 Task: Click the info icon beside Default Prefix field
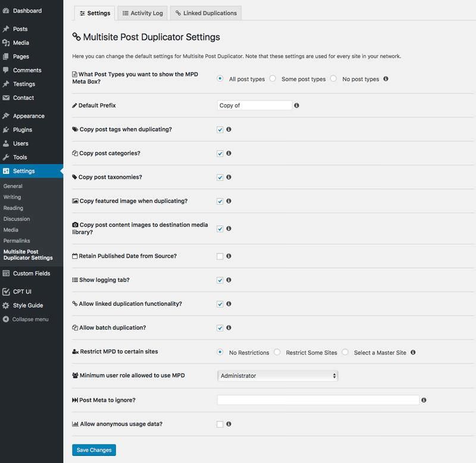296,105
